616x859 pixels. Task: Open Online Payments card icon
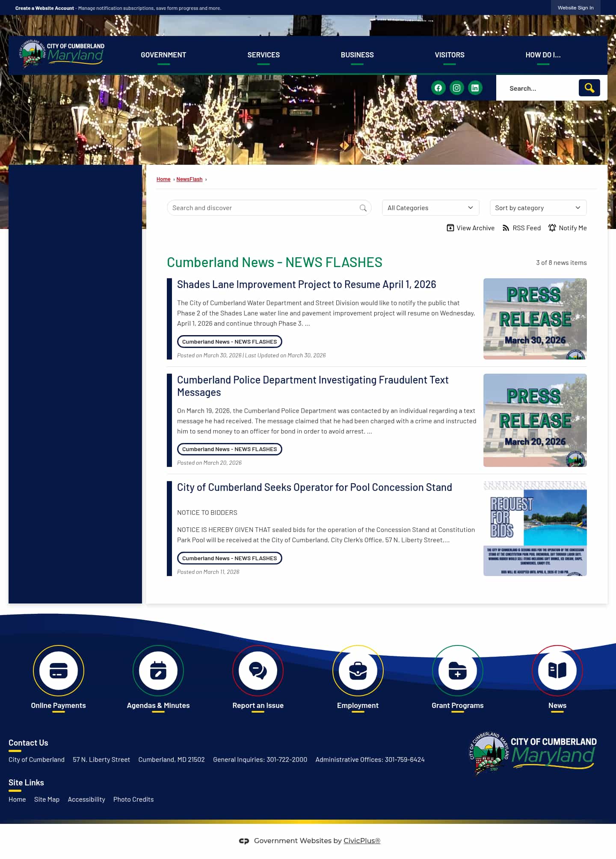[x=59, y=670]
